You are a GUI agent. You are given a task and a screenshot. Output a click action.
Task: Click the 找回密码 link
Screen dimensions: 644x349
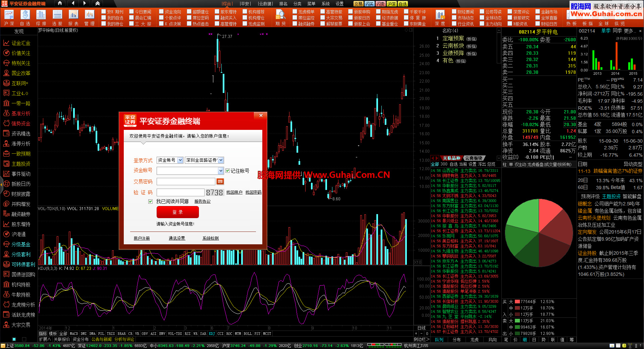coord(253,192)
